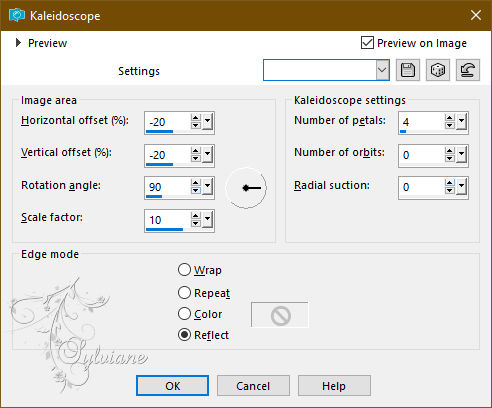Open the Settings presets dropdown
The image size is (492, 408).
383,70
